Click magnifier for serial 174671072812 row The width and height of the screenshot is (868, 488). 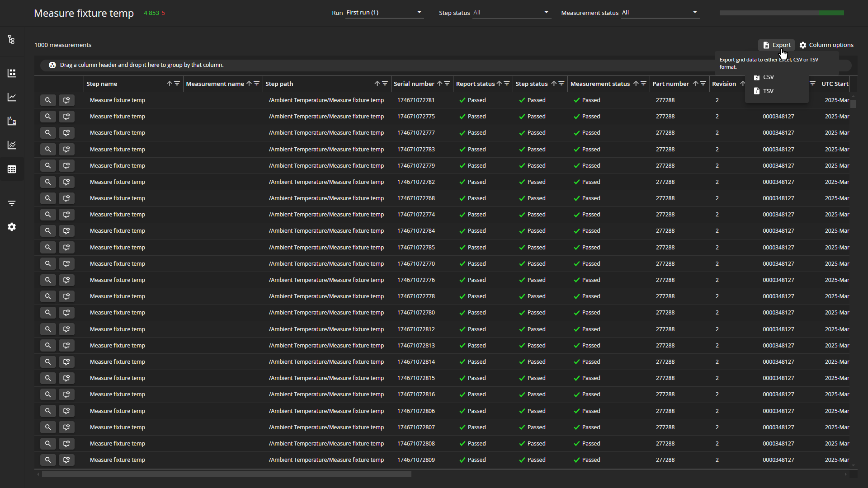tap(48, 329)
